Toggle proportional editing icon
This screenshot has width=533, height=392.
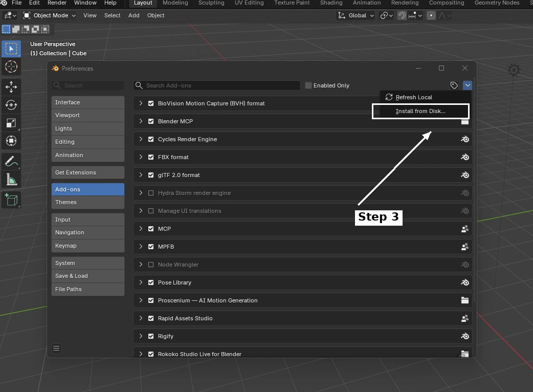pos(431,16)
